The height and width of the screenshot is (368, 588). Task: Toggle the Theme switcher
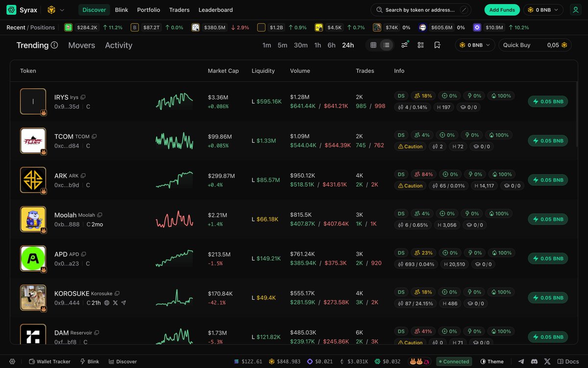[x=491, y=361]
